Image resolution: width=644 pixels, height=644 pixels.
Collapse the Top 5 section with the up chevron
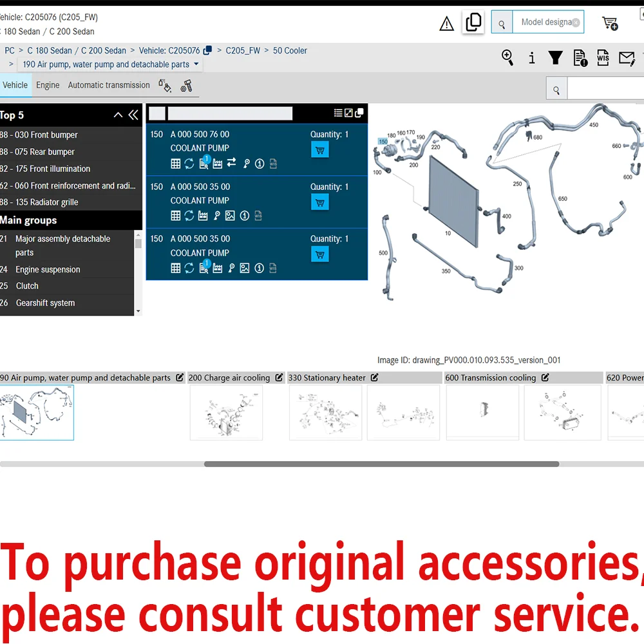[x=118, y=115]
